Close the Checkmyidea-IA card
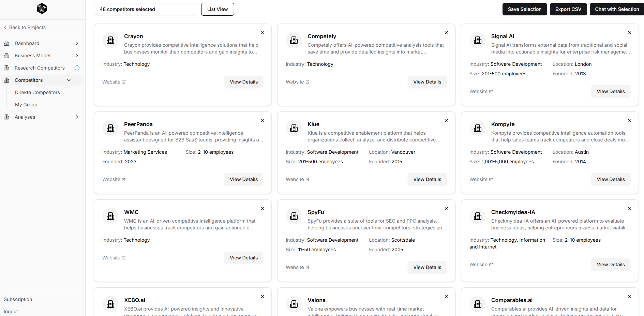644x316 pixels. 629,209
